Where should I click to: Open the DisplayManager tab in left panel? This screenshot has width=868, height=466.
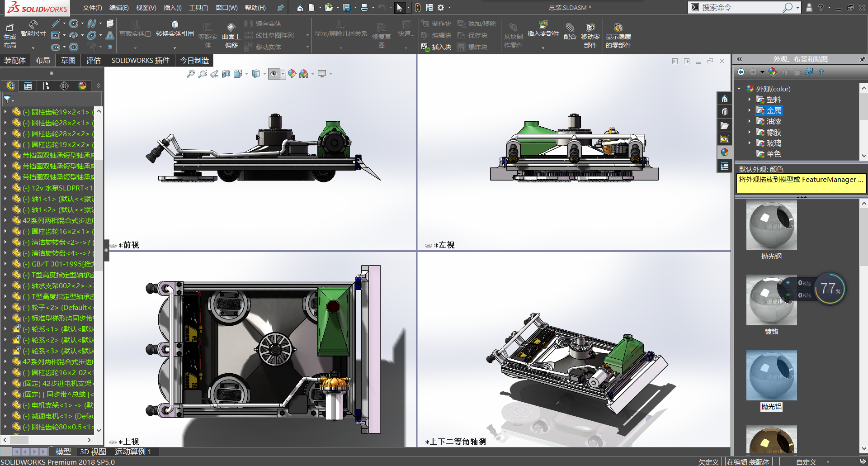82,86
